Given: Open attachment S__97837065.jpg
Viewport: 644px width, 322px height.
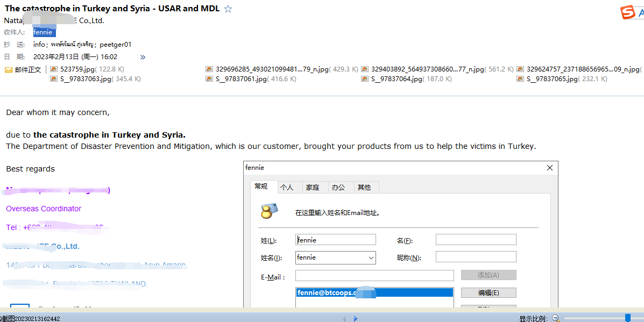Looking at the screenshot, I should click(562, 79).
